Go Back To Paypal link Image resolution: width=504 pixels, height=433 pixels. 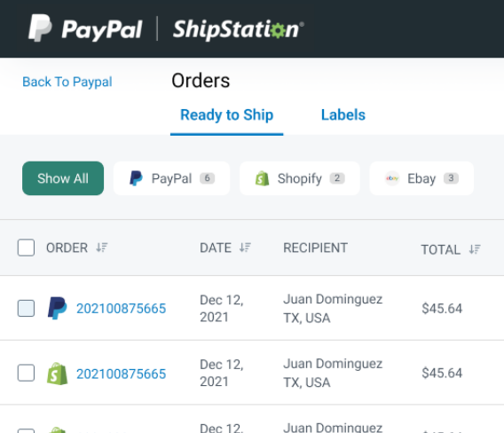point(67,82)
